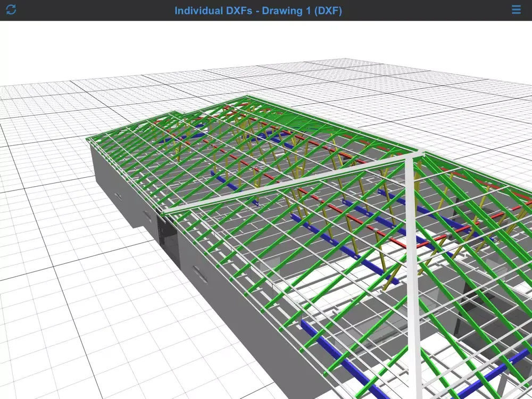Image resolution: width=532 pixels, height=399 pixels.
Task: Click the 'Individual DXFs - Drawing 1 (DXF)' title
Action: 258,11
